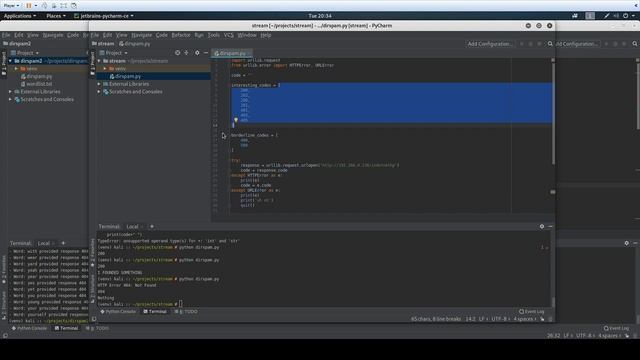Click the lightbulb intention icon in editor

(x=236, y=120)
